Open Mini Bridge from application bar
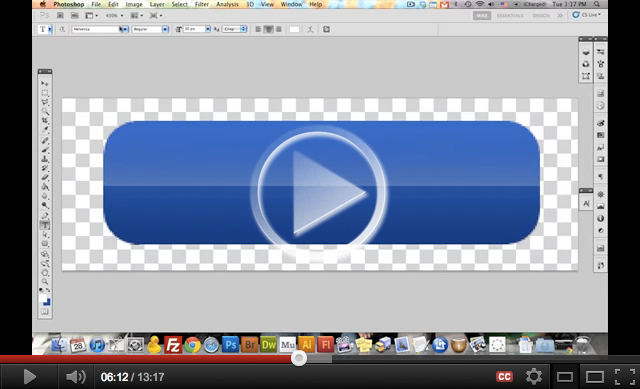 pos(75,16)
